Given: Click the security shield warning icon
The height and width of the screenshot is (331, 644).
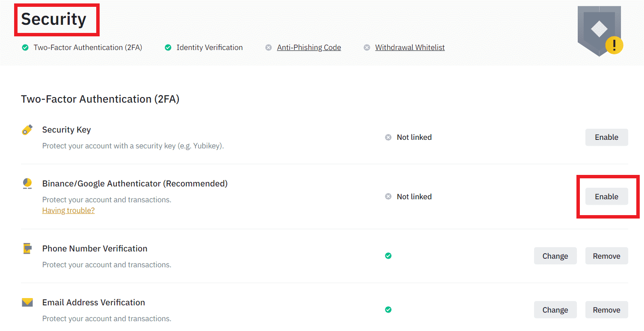Looking at the screenshot, I should tap(600, 30).
